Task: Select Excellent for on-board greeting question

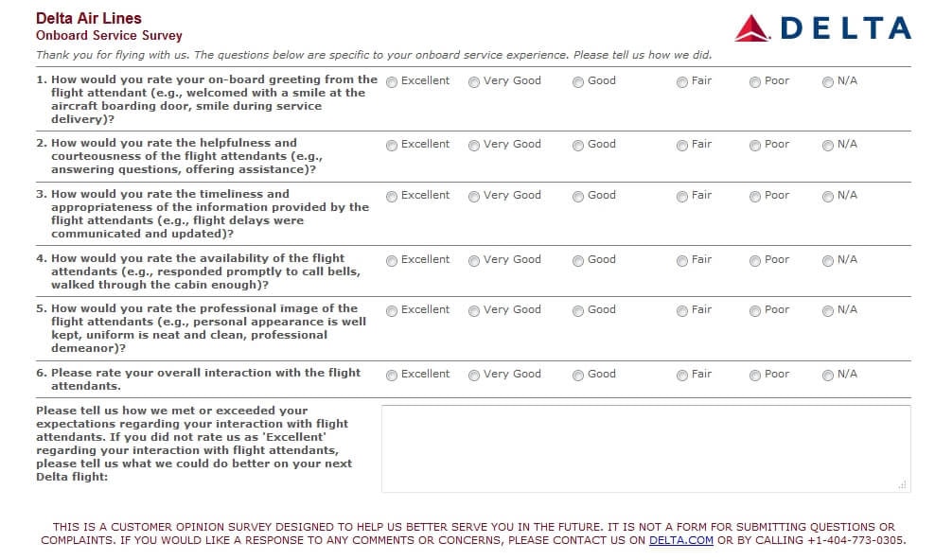Action: [392, 82]
